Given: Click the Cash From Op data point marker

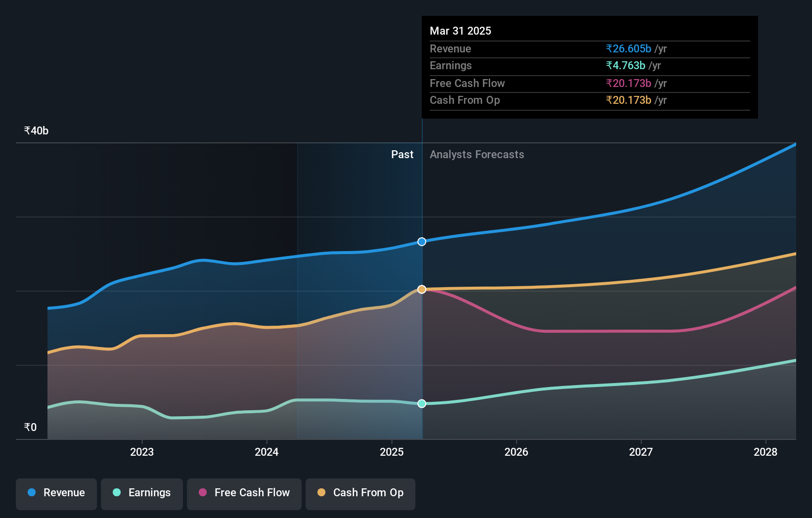Looking at the screenshot, I should tap(422, 289).
